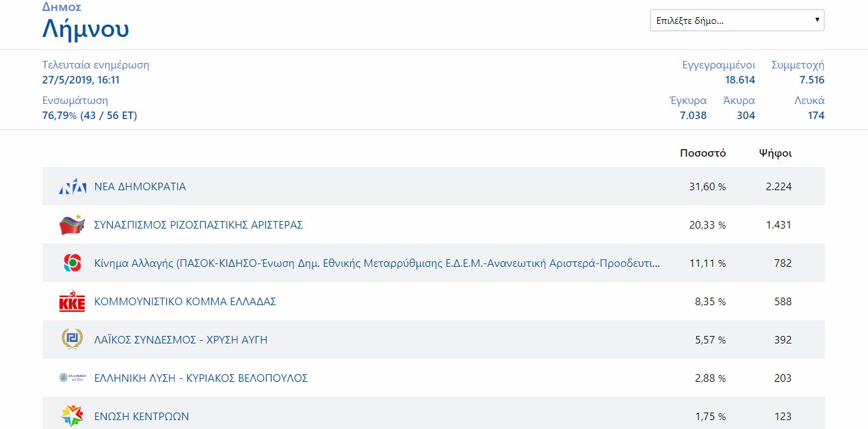Click the SYRIZA party flag logo
This screenshot has height=429, width=868.
pos(72,225)
